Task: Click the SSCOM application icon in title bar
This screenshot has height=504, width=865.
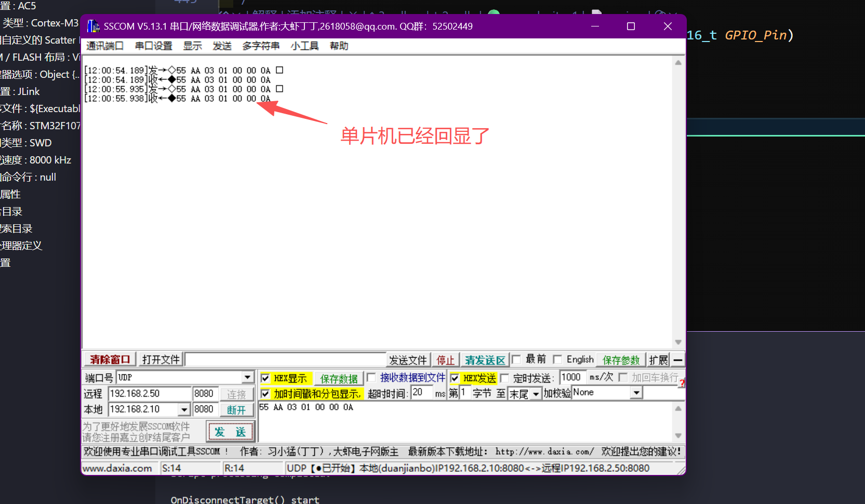Action: [x=93, y=26]
